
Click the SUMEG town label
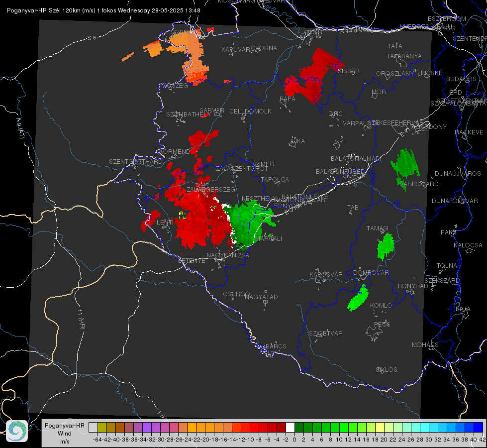click(x=263, y=164)
